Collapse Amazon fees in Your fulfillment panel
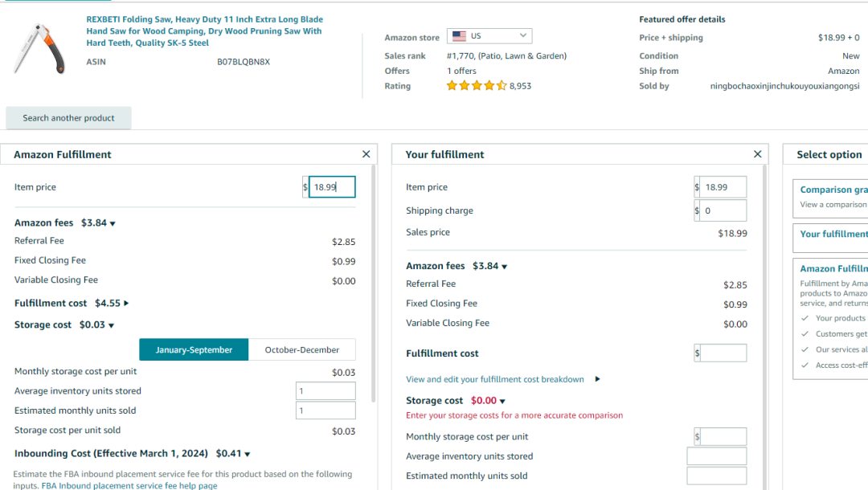The height and width of the screenshot is (490, 868). click(504, 267)
